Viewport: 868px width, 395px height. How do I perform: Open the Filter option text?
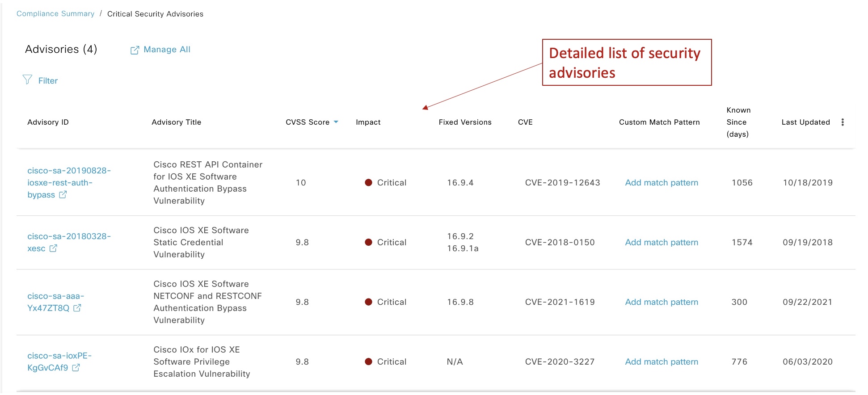(x=48, y=81)
